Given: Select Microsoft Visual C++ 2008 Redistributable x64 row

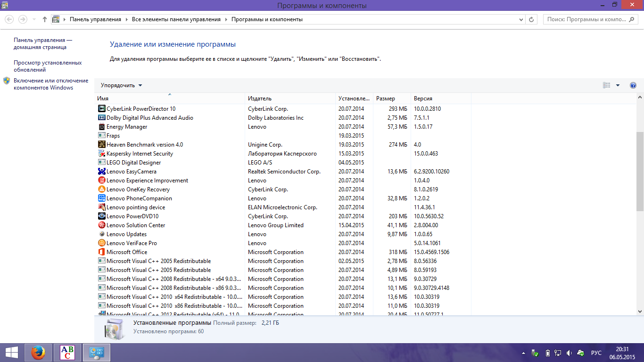Looking at the screenshot, I should [x=283, y=279].
